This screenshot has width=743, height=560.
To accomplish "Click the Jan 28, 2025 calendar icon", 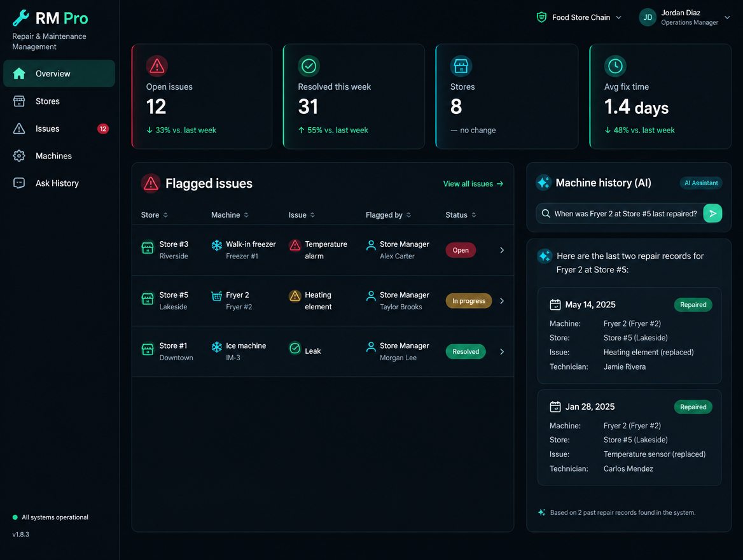I will (x=555, y=407).
